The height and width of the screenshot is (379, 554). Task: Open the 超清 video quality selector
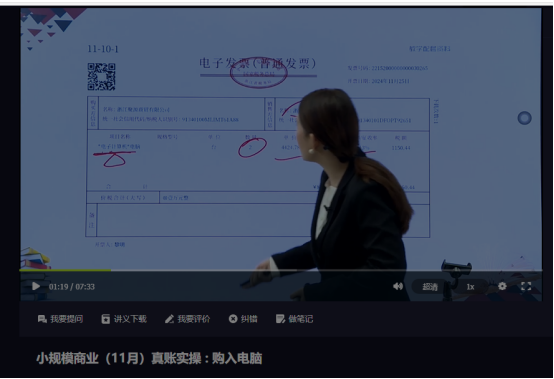tap(430, 287)
